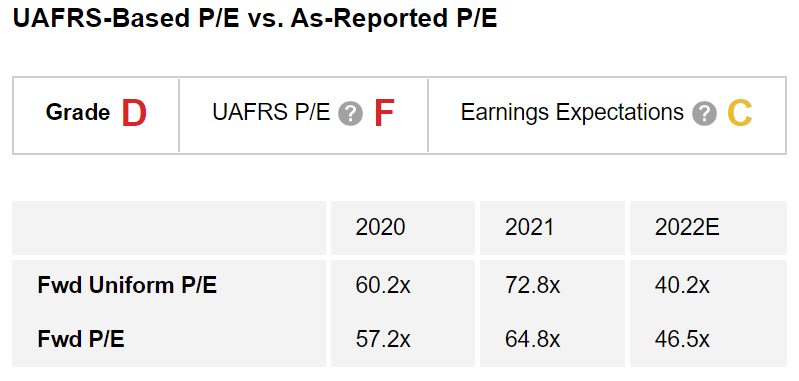Viewport: 799px width, 381px height.
Task: Click the UAFRS P/E label text
Action: click(x=272, y=112)
